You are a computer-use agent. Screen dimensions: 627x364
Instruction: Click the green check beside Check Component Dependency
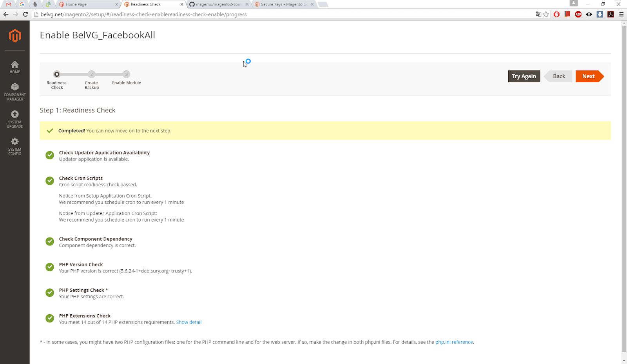[x=50, y=241]
